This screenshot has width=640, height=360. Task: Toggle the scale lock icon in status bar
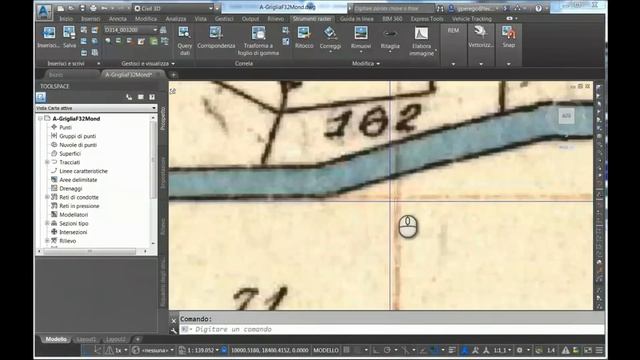(224, 350)
